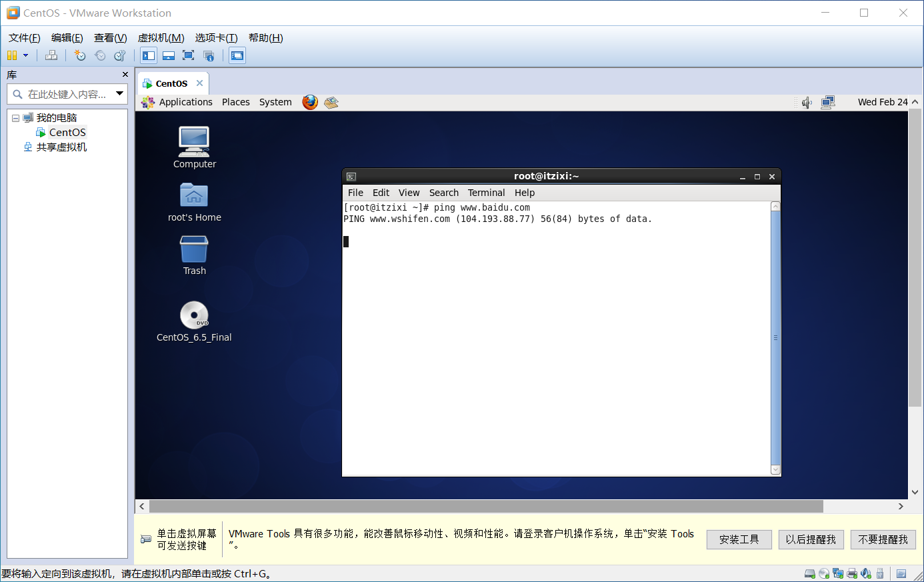Viewport: 924px width, 582px height.
Task: Open the GNOME Places menu
Action: [x=236, y=102]
